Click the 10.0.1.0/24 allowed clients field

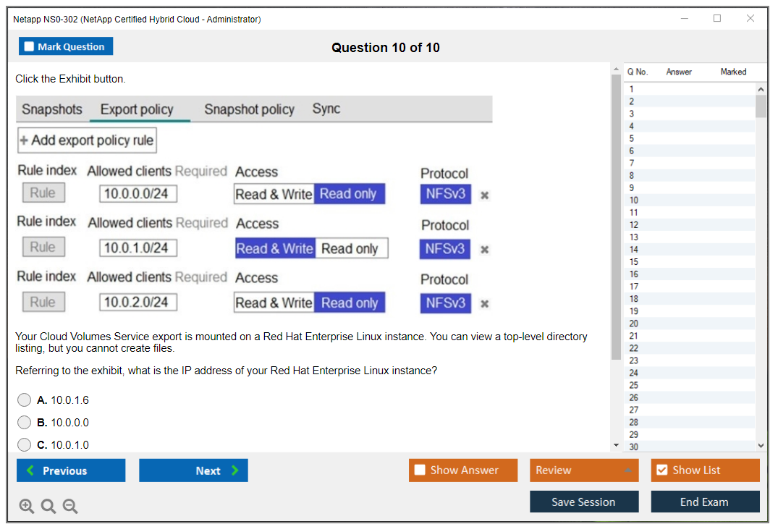point(138,248)
